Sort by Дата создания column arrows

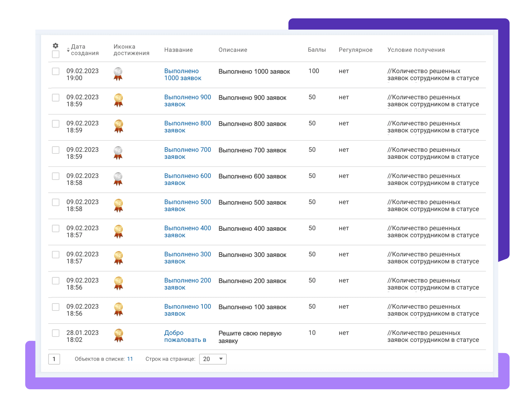pos(68,50)
